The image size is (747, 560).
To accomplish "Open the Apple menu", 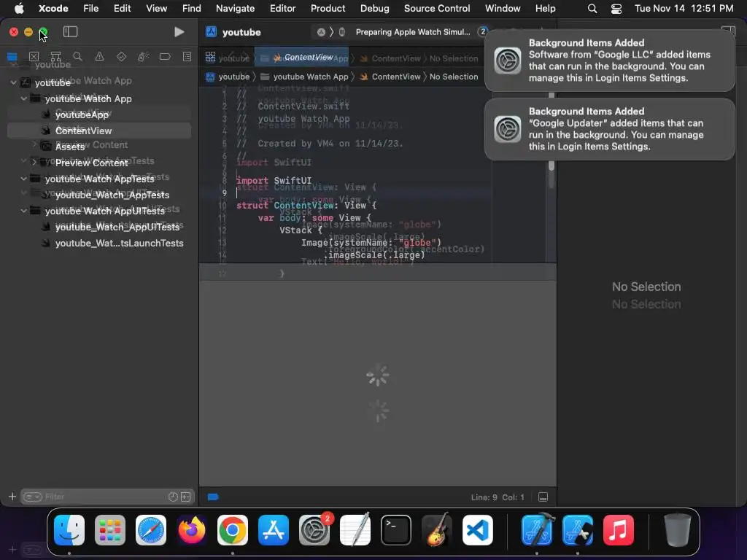I will point(19,8).
